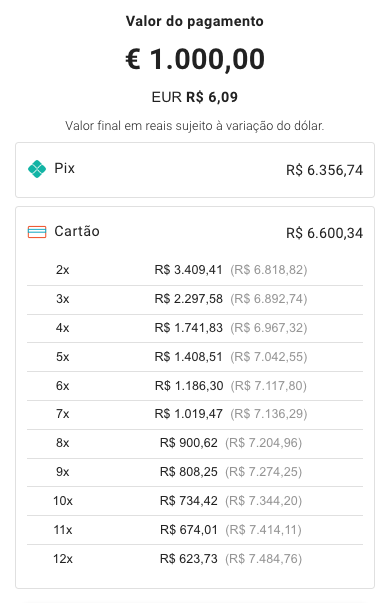Click the 12x total (R$ 7.484,76)

click(264, 559)
